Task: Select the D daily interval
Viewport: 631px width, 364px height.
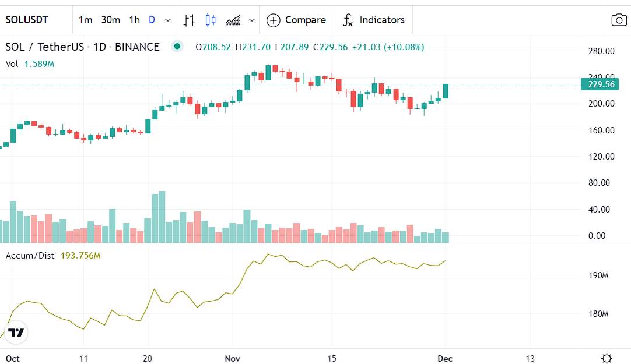Action: 152,20
